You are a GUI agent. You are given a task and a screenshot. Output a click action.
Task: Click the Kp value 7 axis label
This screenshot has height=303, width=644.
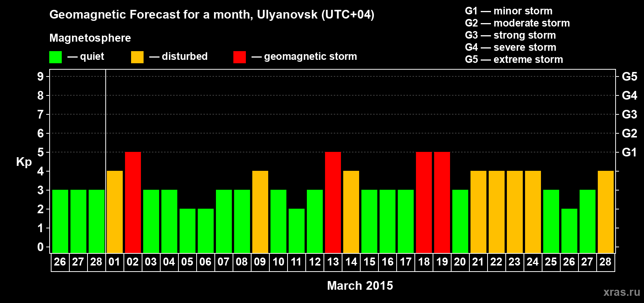41,114
